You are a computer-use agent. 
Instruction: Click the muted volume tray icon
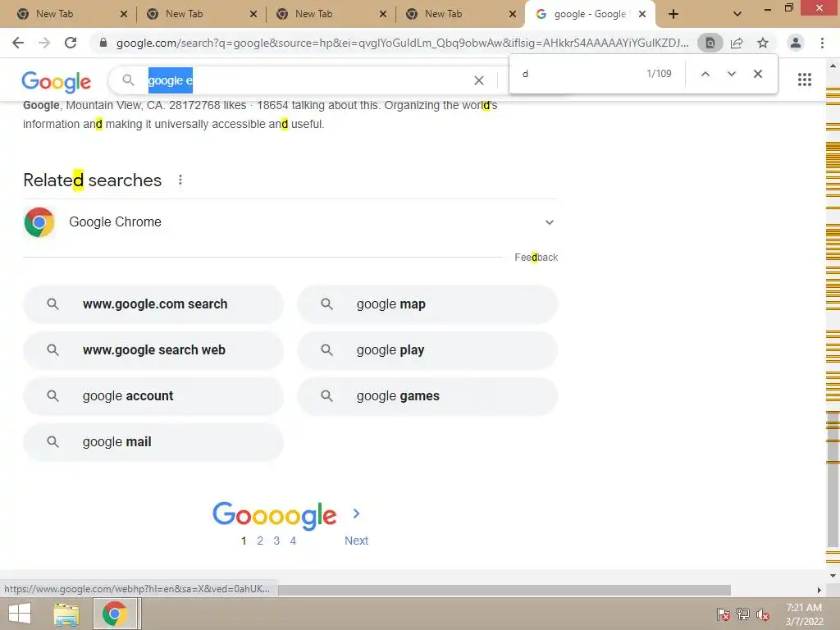coord(763,614)
